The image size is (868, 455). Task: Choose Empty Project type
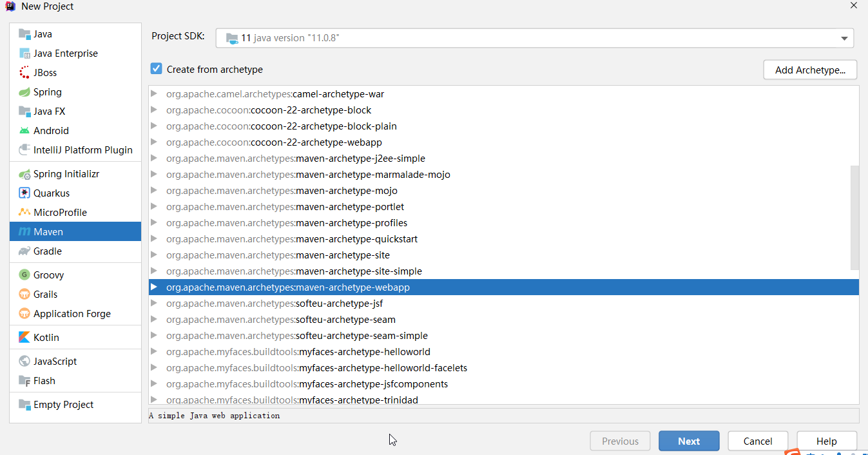tap(75, 405)
